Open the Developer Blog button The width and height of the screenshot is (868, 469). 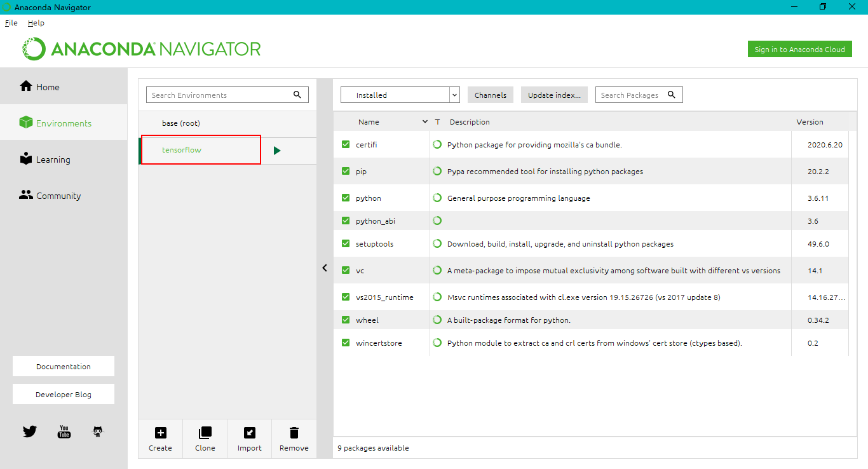pos(64,394)
